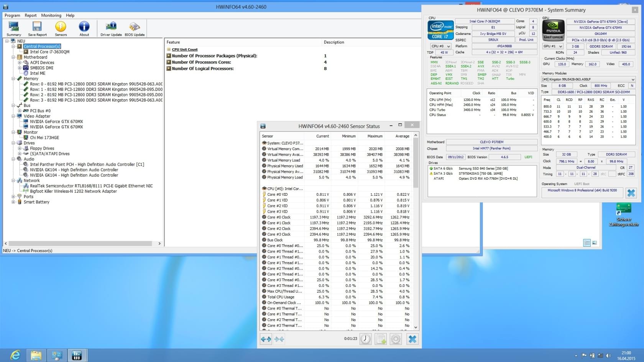Click the Feature column header
Viewport: 644px width, 362px height.
pyautogui.click(x=243, y=42)
